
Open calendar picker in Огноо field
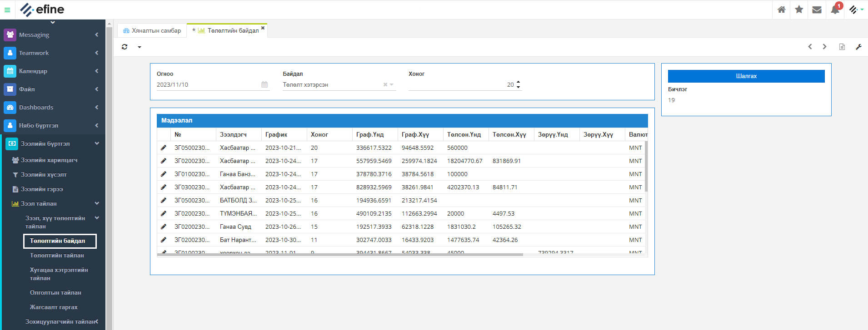click(x=264, y=84)
